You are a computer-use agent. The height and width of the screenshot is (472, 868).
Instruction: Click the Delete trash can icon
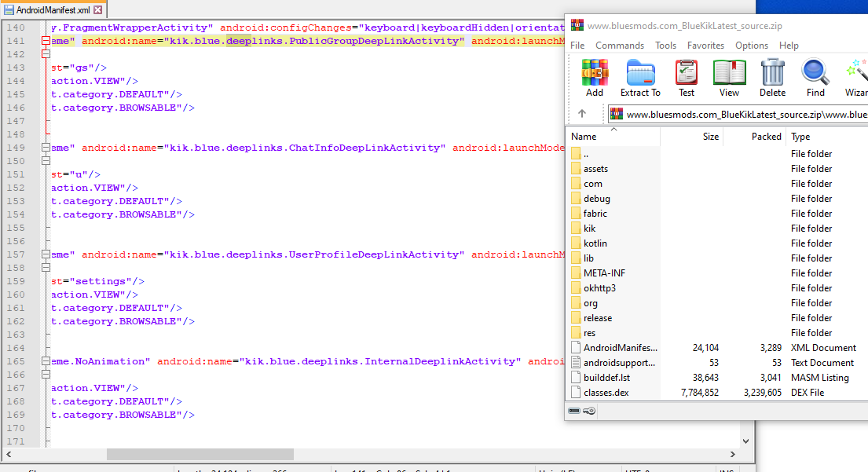click(772, 78)
